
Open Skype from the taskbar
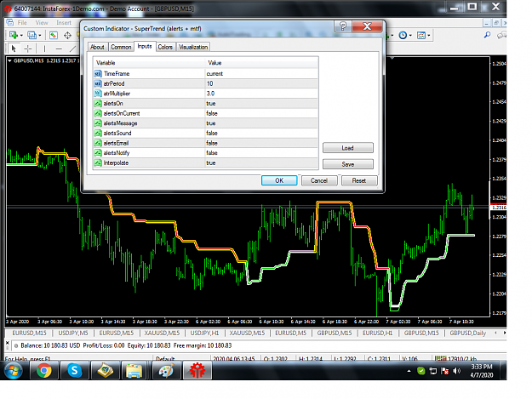(74, 371)
